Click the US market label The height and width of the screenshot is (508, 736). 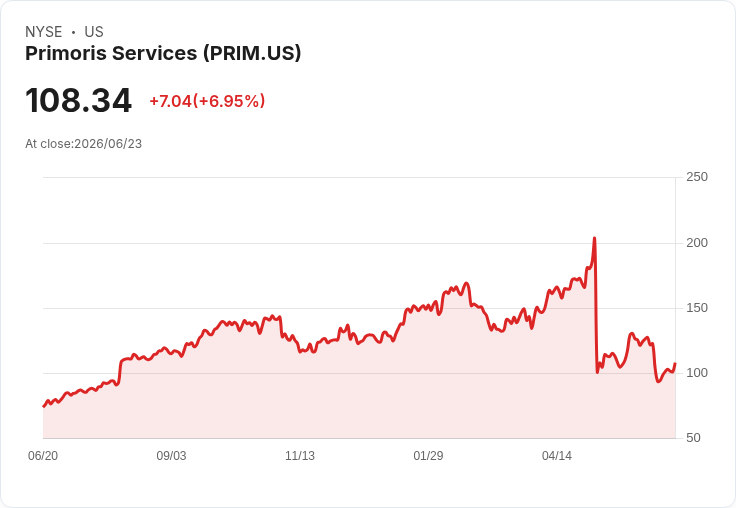[x=94, y=32]
